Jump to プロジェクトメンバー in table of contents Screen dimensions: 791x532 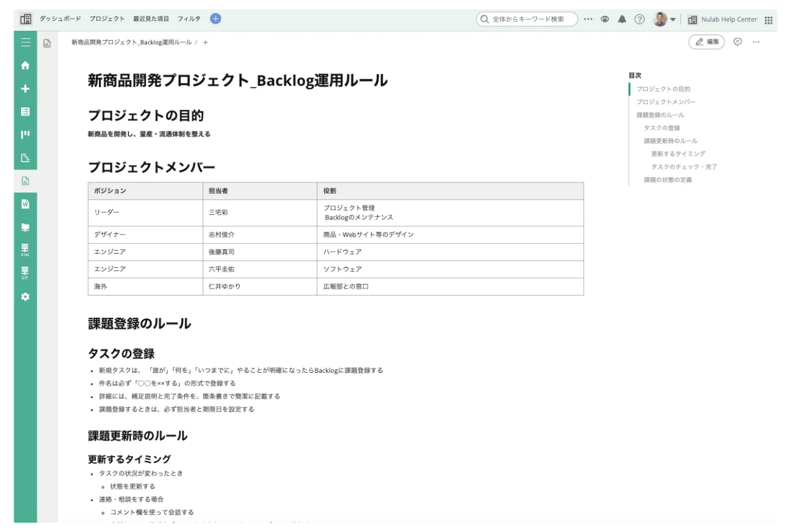click(x=666, y=102)
